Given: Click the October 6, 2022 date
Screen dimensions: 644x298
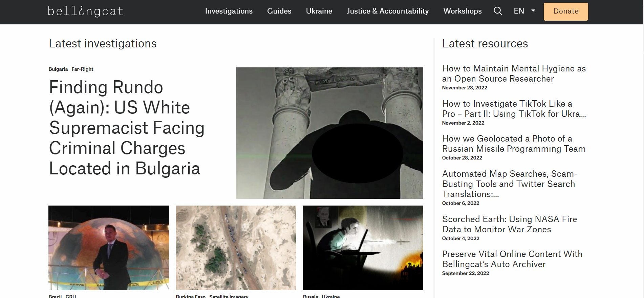Looking at the screenshot, I should tap(461, 203).
